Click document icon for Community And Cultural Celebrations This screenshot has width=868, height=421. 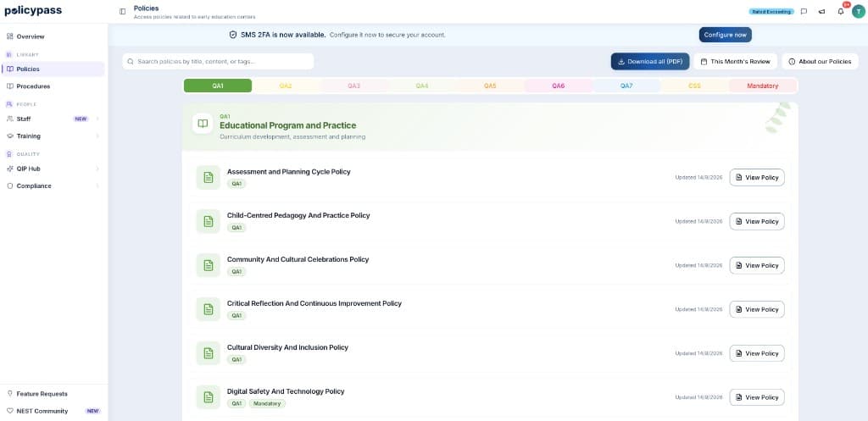coord(209,265)
